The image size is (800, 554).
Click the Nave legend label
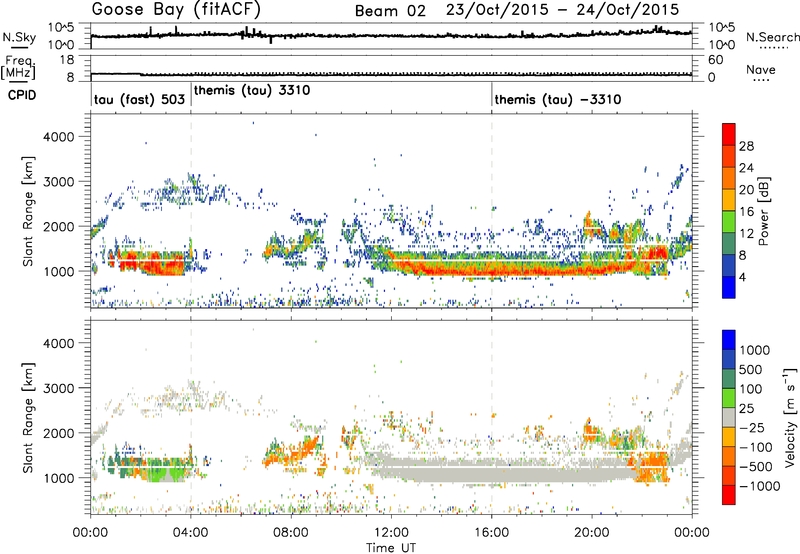(761, 70)
